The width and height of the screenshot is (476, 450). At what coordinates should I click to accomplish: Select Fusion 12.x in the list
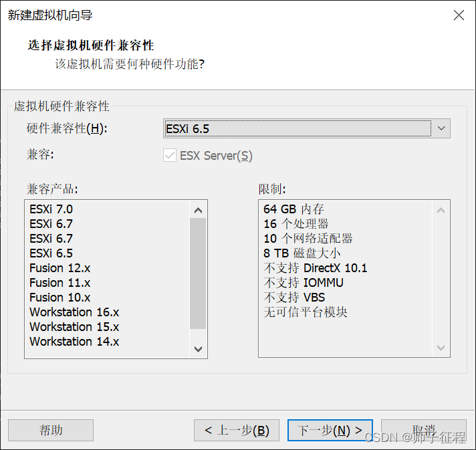[x=59, y=268]
